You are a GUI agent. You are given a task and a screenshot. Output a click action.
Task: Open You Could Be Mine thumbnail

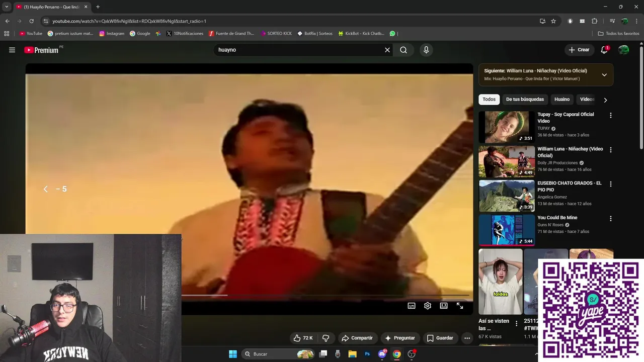507,230
